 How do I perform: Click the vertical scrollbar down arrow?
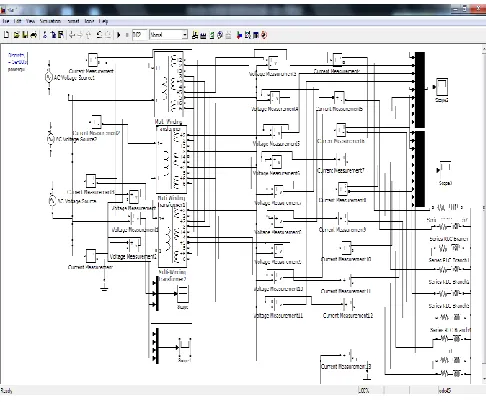[x=484, y=379]
